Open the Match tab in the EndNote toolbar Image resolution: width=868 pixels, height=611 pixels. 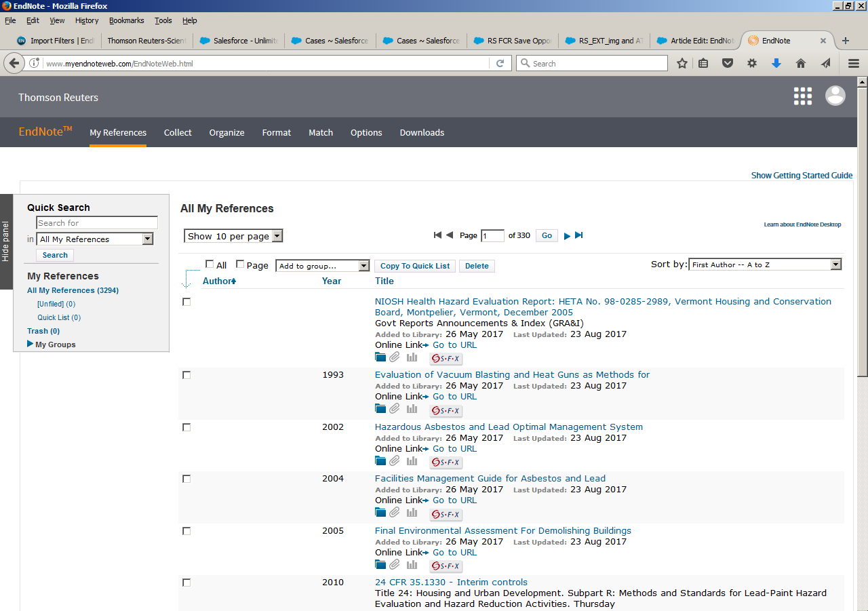[320, 132]
